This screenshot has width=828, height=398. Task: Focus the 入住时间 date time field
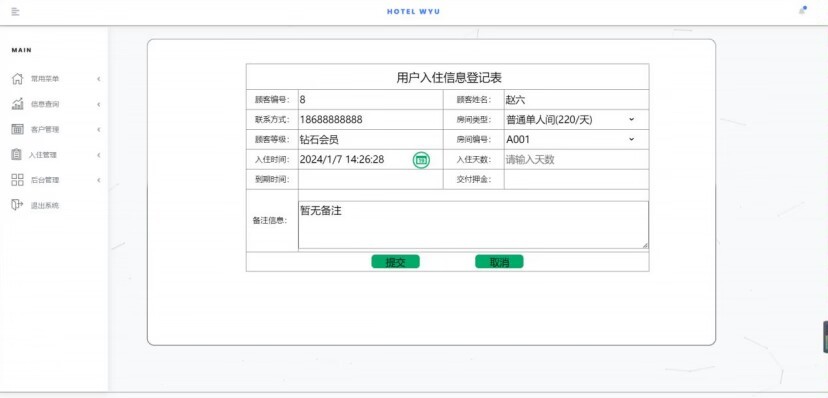pos(355,159)
